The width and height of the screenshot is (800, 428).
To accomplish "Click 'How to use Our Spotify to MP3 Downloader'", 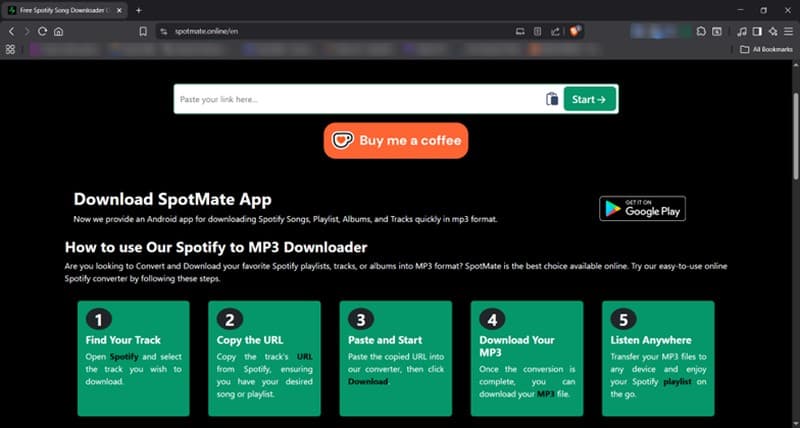I will coord(216,247).
